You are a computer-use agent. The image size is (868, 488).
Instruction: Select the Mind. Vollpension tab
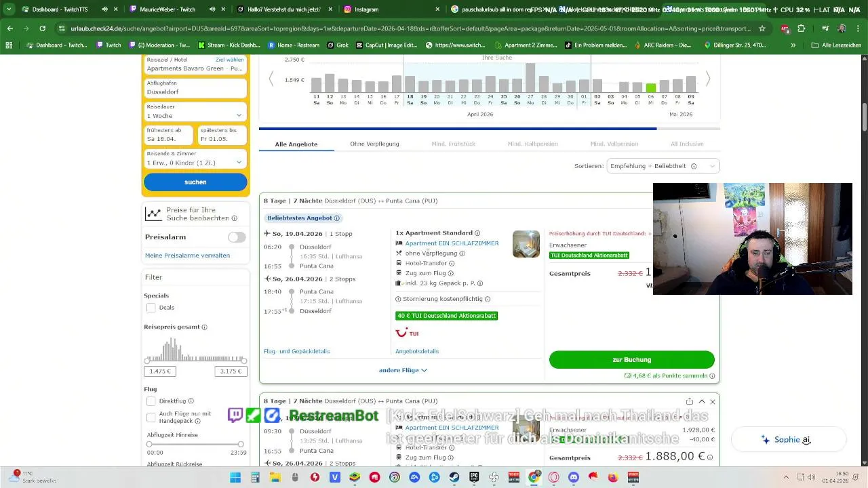click(614, 144)
